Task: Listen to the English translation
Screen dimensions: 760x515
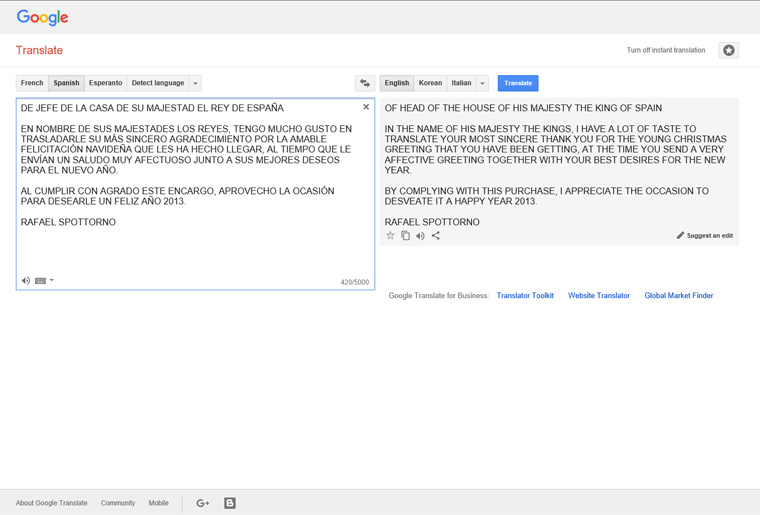Action: tap(420, 236)
